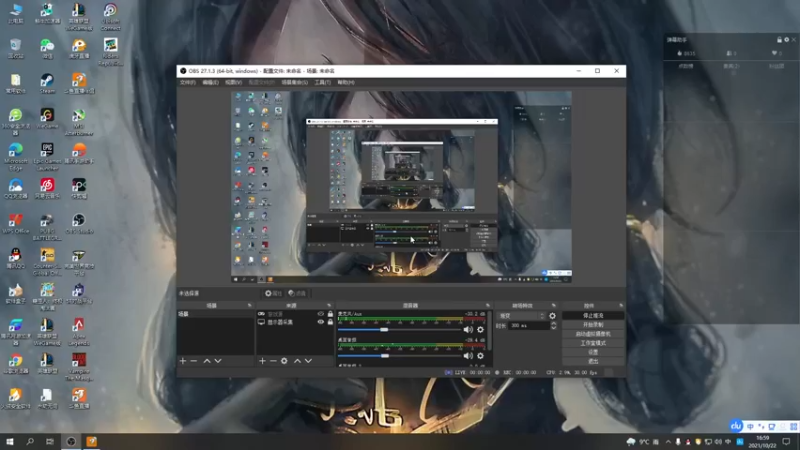Add a new scene with the plus button

pyautogui.click(x=183, y=361)
